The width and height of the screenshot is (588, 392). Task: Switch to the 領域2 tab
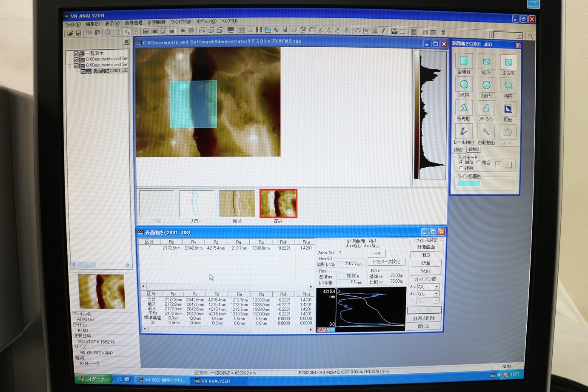(x=474, y=150)
